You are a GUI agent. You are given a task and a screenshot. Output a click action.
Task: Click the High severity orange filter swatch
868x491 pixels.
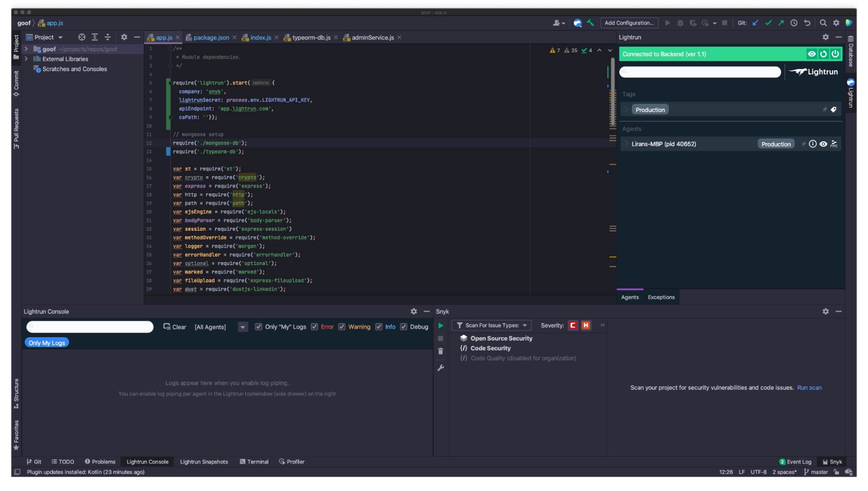point(585,325)
